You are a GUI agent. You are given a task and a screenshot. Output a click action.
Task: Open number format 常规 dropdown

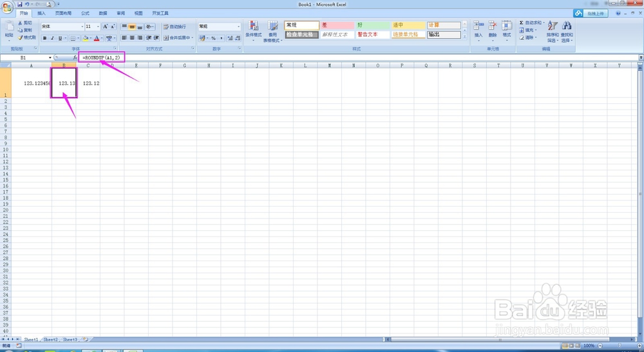[x=239, y=26]
